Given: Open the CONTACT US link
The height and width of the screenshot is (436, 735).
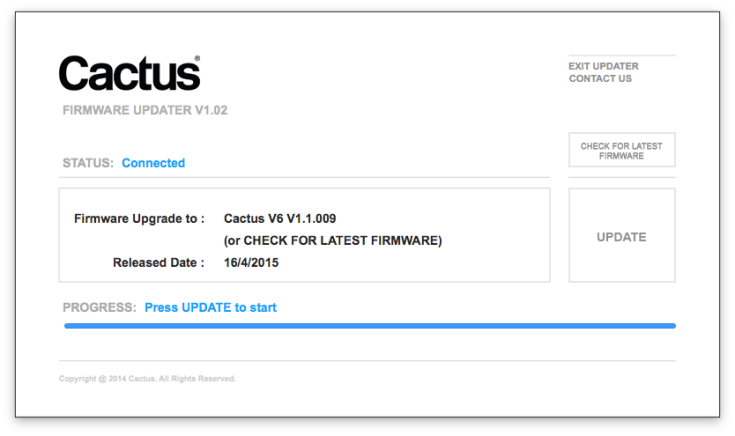Looking at the screenshot, I should [x=600, y=79].
